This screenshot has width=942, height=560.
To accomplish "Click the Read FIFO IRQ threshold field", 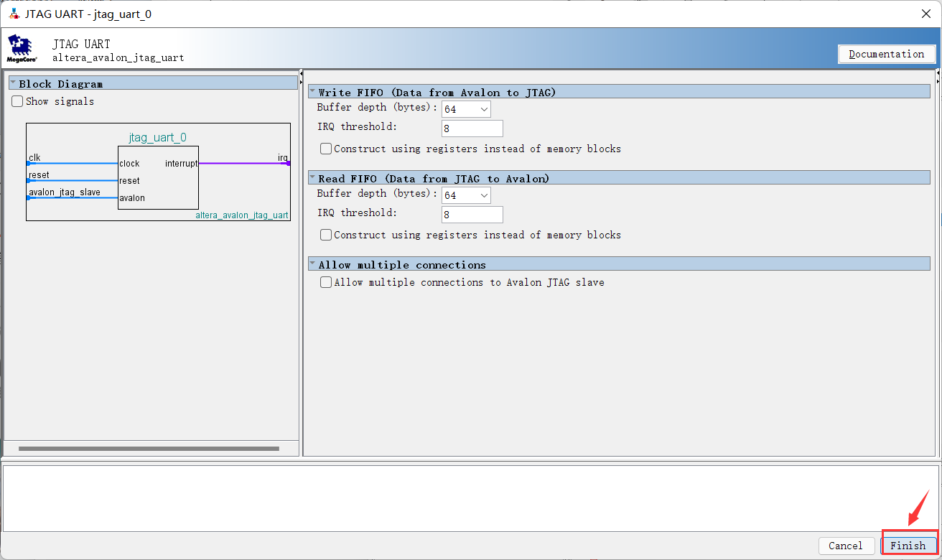I will (x=472, y=215).
